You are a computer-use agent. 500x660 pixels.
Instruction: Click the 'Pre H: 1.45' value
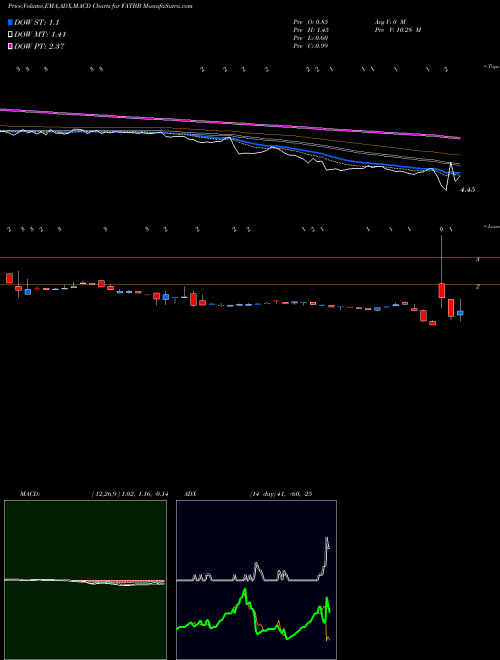tap(311, 30)
